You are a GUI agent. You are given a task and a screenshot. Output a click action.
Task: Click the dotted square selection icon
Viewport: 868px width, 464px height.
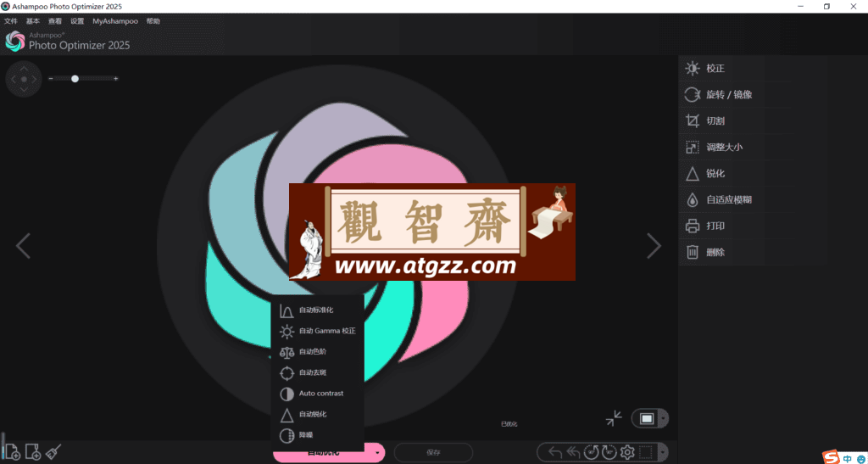645,452
